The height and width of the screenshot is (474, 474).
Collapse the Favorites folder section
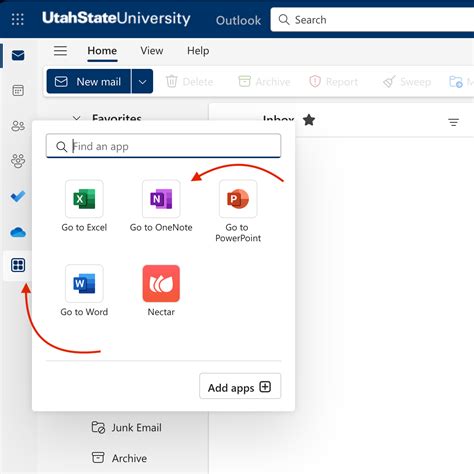77,118
